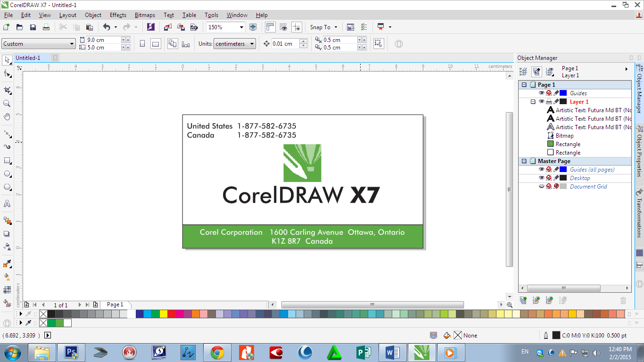
Task: Click the New document icon
Action: (x=7, y=27)
